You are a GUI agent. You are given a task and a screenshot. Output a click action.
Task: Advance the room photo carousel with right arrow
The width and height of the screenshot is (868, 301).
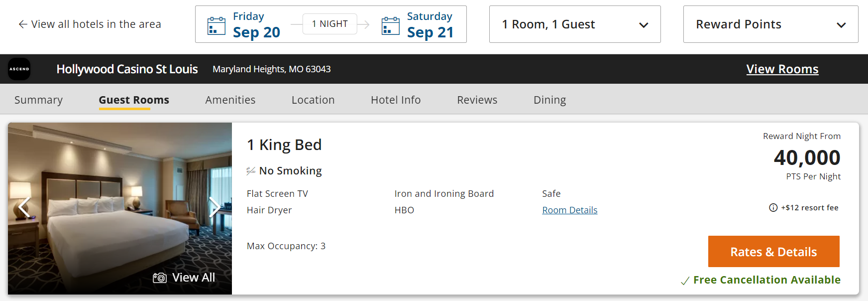[x=215, y=207]
